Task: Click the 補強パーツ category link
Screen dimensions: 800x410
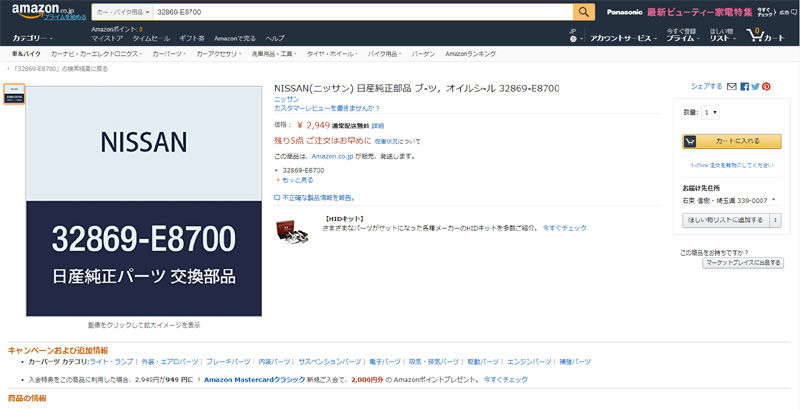Action: pyautogui.click(x=575, y=362)
